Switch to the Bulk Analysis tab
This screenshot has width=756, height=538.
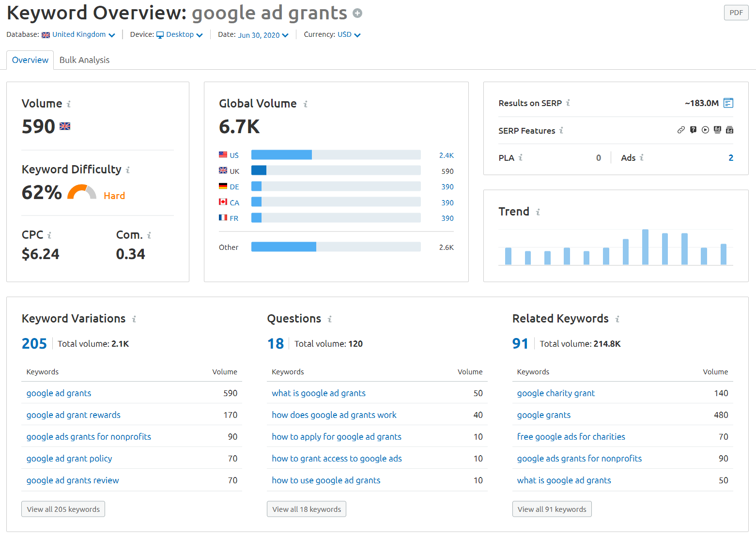[84, 60]
